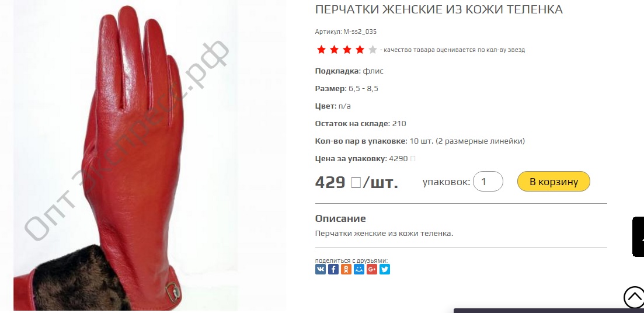Click the third red rating star

point(347,50)
